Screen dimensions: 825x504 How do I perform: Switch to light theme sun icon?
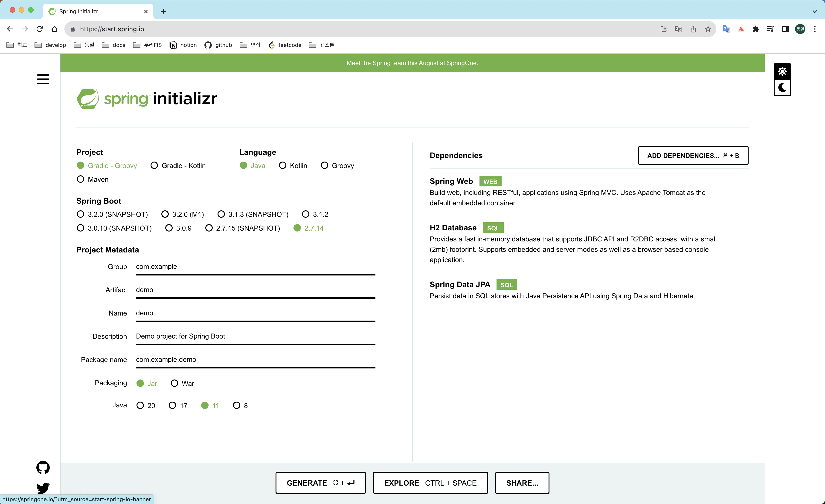782,71
